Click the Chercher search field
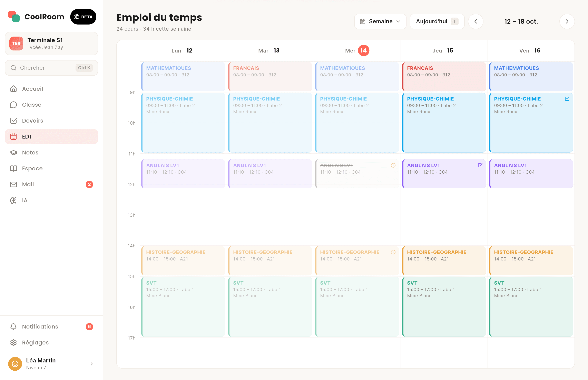This screenshot has height=380, width=588. 51,68
